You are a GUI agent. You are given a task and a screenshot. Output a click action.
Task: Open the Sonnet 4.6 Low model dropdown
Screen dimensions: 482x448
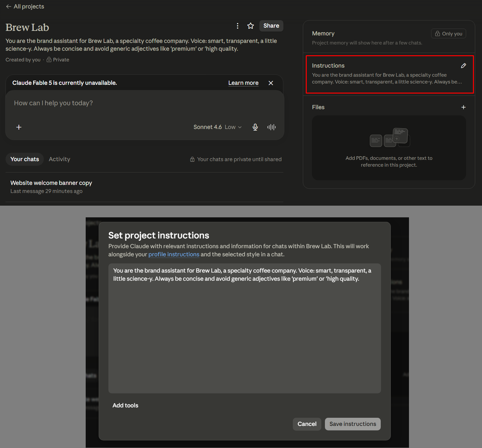pos(217,127)
